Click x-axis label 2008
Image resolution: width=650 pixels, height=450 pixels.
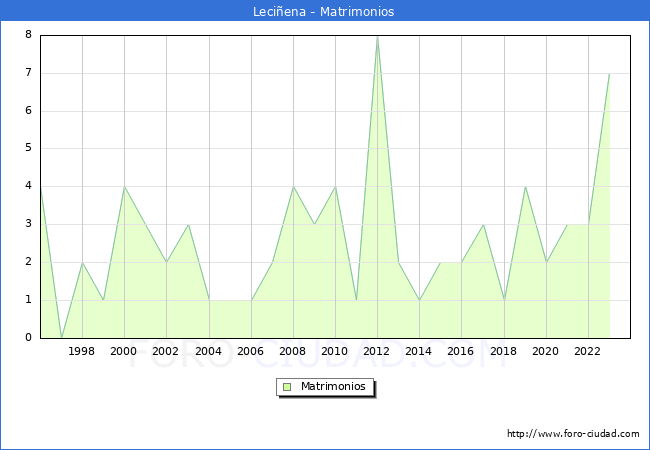(x=293, y=351)
